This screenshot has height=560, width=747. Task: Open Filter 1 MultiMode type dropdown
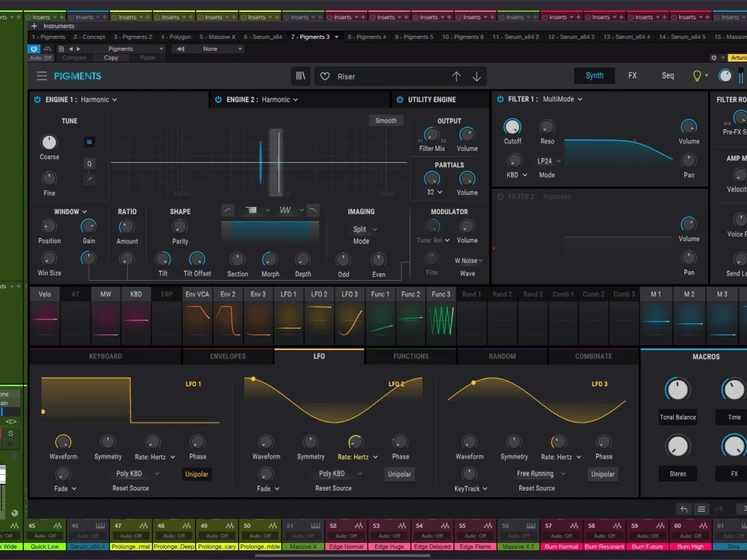pos(562,99)
